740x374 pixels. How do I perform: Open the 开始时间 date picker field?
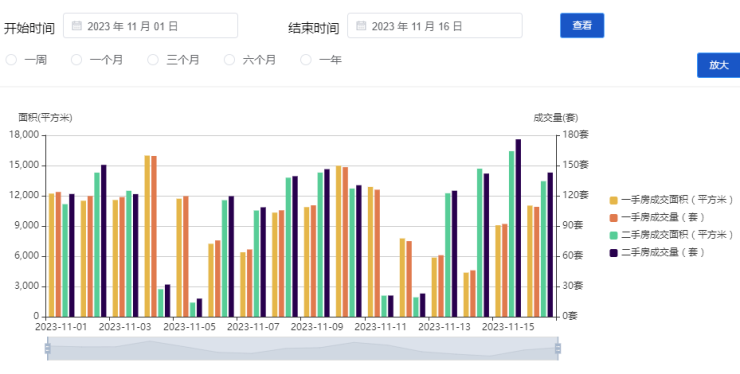151,26
